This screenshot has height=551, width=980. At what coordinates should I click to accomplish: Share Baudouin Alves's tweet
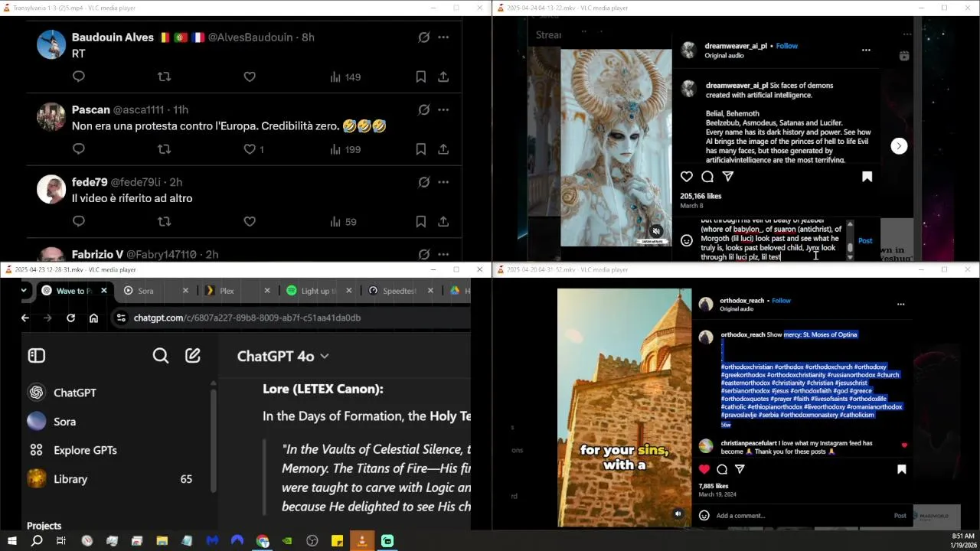click(x=443, y=77)
